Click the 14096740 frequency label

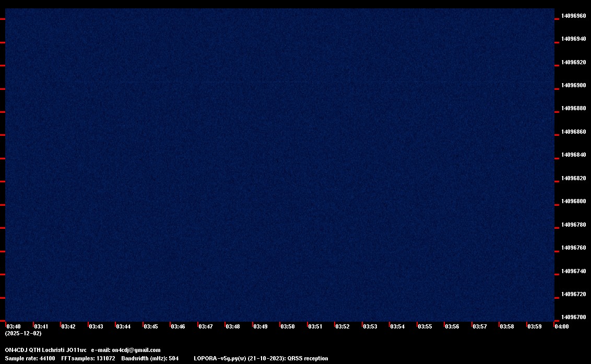tap(574, 271)
